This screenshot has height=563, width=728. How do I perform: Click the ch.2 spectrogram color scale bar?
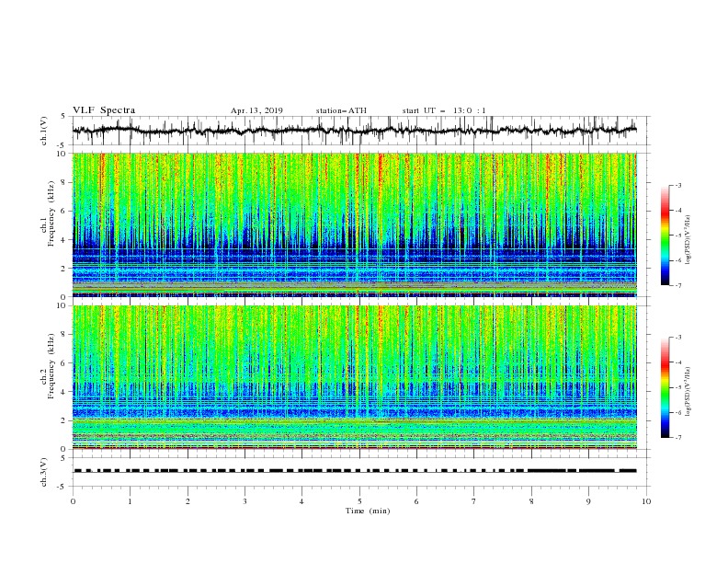click(665, 387)
